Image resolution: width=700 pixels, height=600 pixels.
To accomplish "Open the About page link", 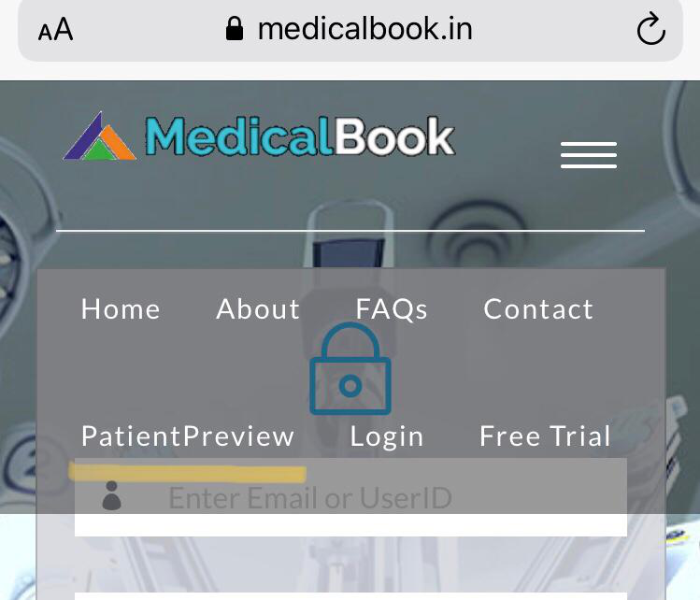I will point(258,309).
